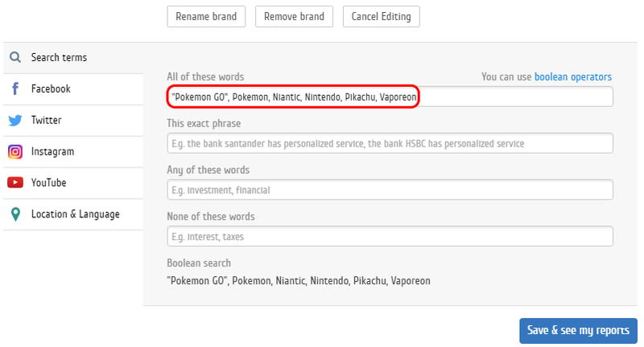Image resolution: width=644 pixels, height=347 pixels.
Task: Select the Twitter tab label
Action: click(46, 121)
